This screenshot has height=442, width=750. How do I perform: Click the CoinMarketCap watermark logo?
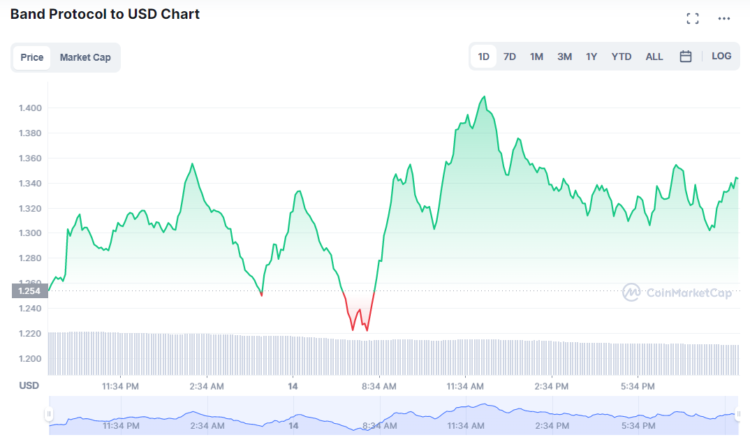pos(677,292)
